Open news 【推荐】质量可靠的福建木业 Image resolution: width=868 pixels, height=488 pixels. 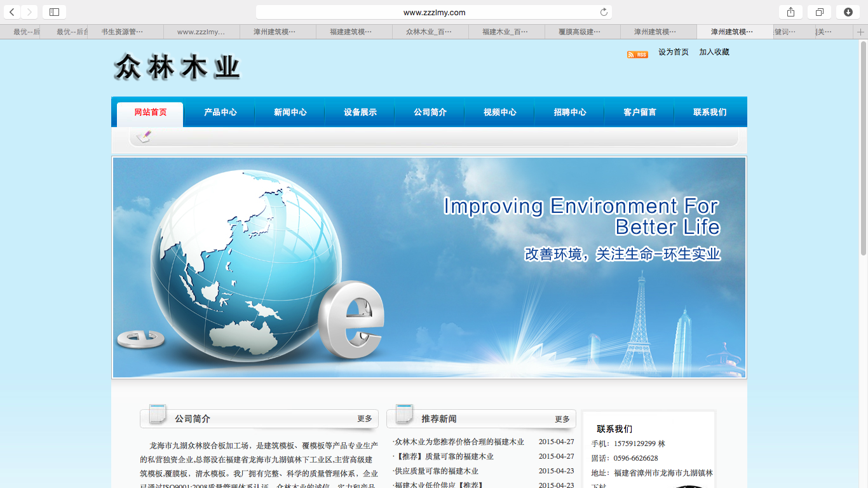coord(444,456)
